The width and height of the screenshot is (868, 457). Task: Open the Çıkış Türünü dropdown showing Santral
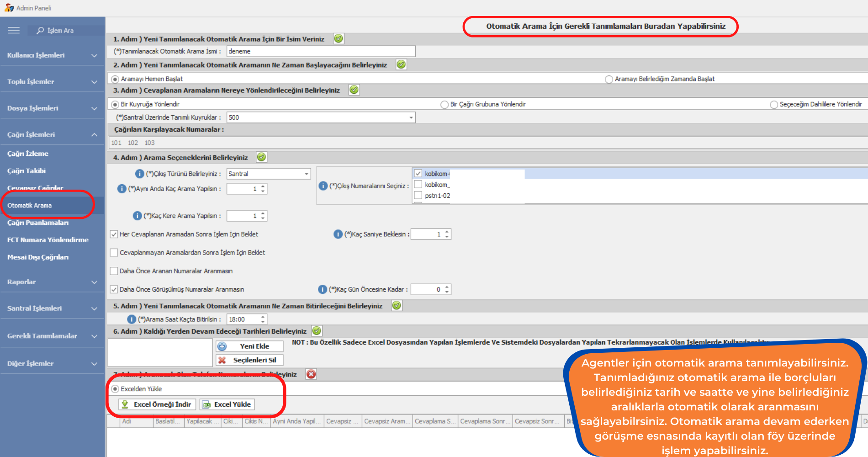coord(307,174)
